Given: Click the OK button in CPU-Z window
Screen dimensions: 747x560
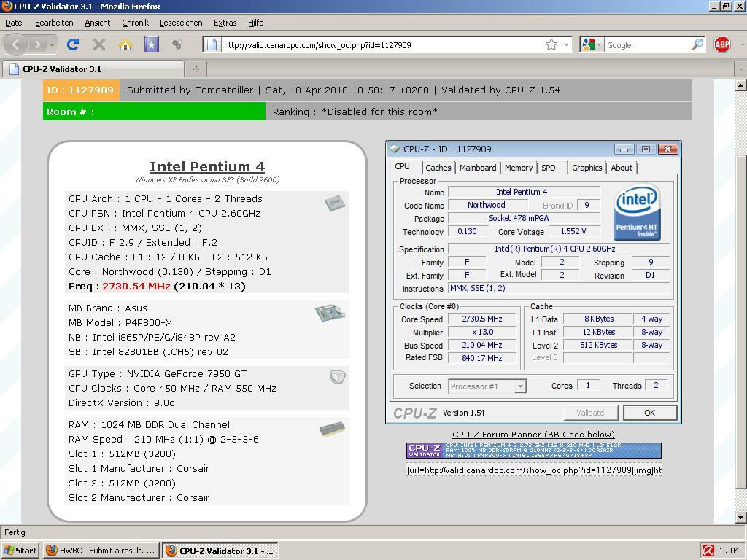Looking at the screenshot, I should pos(650,413).
